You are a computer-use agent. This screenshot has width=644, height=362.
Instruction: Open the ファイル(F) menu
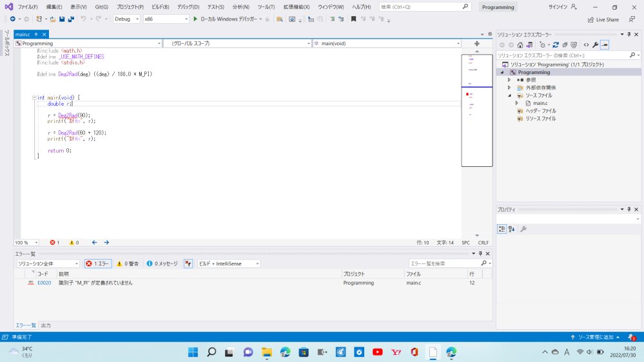28,7
